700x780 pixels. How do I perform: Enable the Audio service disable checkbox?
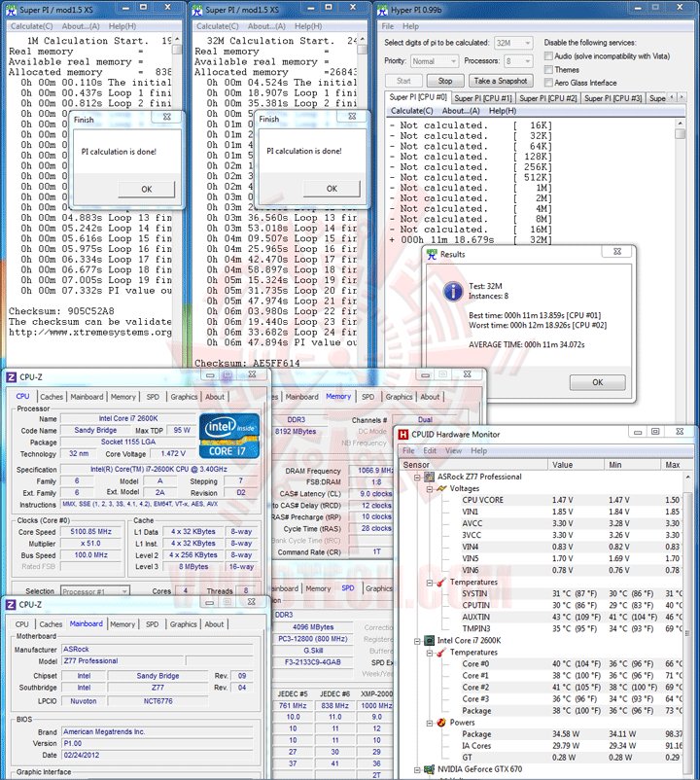tap(548, 55)
